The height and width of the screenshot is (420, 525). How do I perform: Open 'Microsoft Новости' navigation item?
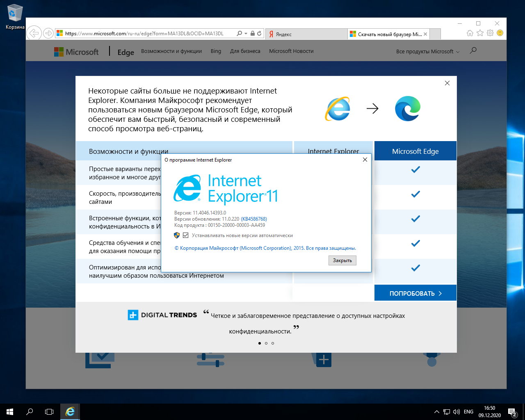(x=291, y=51)
